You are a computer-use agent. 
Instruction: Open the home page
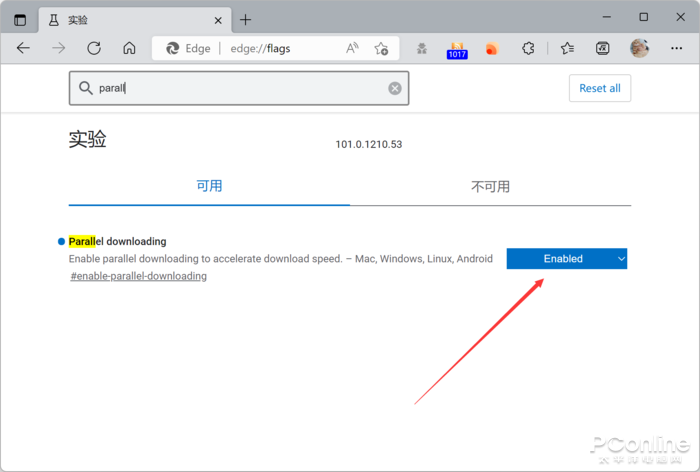click(x=129, y=48)
